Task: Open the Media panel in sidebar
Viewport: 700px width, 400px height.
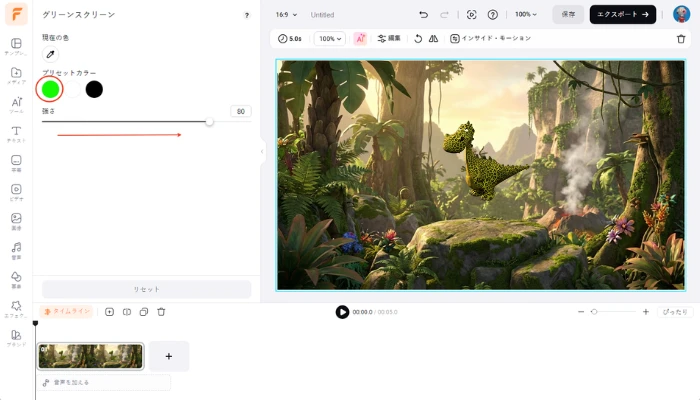Action: tap(16, 76)
